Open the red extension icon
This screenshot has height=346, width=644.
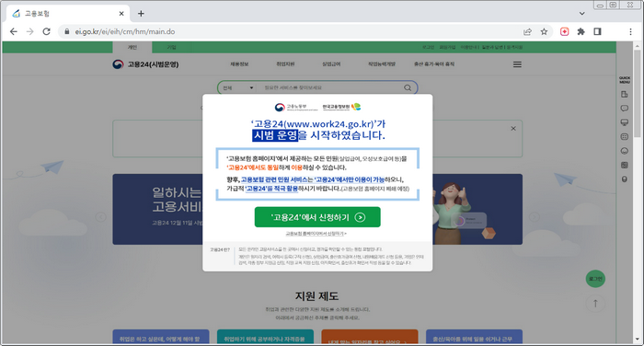click(564, 31)
